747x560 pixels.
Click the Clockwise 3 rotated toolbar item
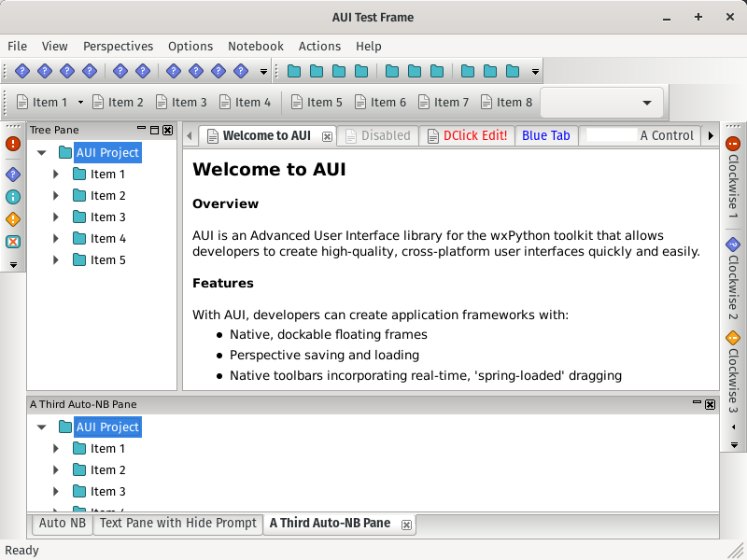pos(733,371)
